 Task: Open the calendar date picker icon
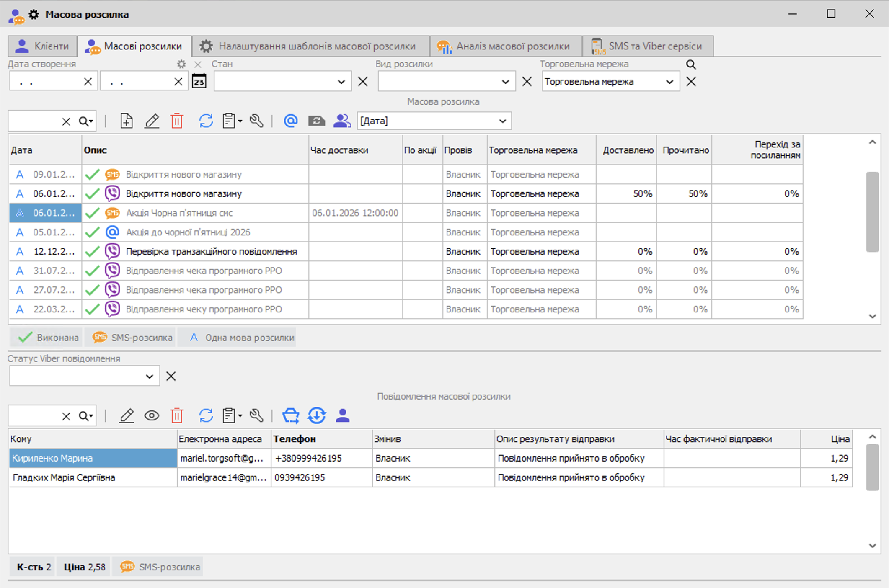pyautogui.click(x=199, y=81)
